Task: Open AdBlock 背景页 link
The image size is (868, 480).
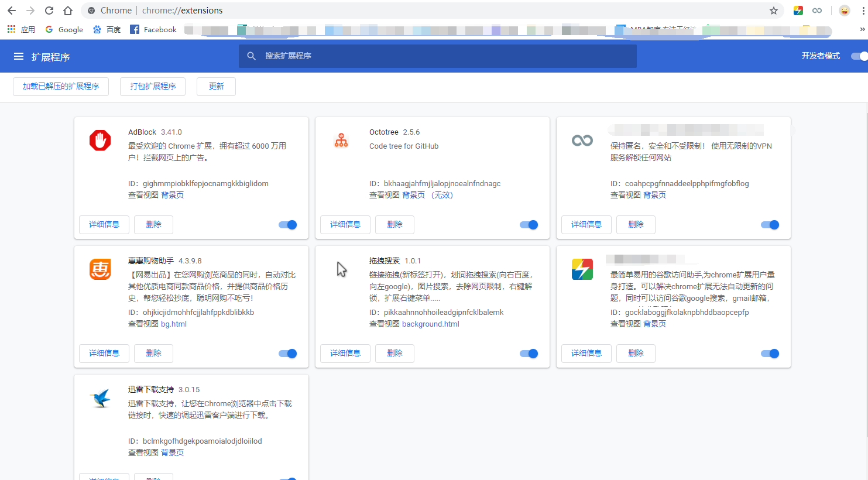Action: [172, 195]
